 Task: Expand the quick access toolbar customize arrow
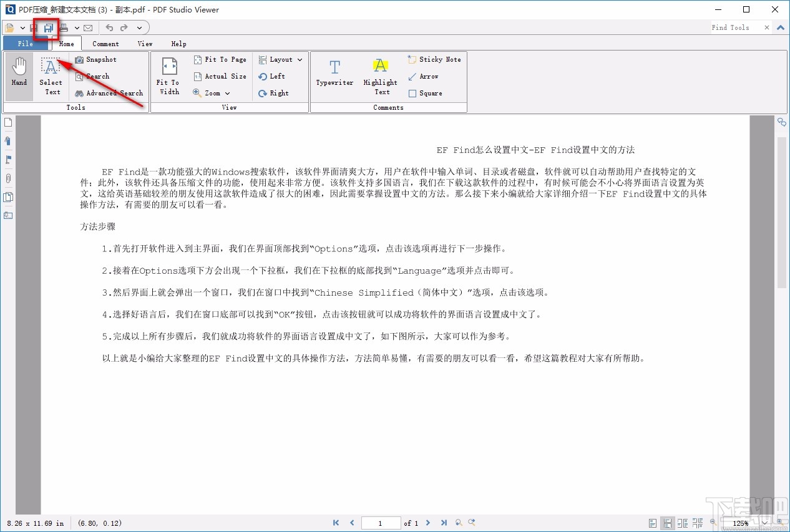click(139, 28)
